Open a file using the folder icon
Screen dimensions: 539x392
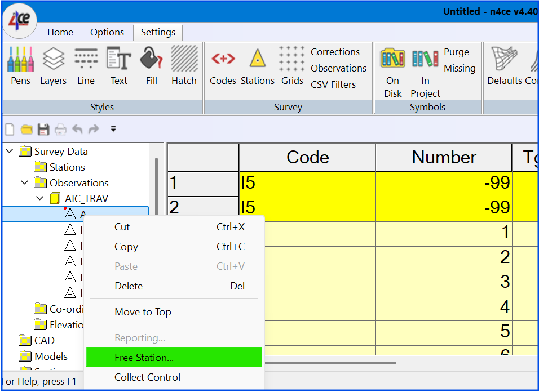pos(26,130)
